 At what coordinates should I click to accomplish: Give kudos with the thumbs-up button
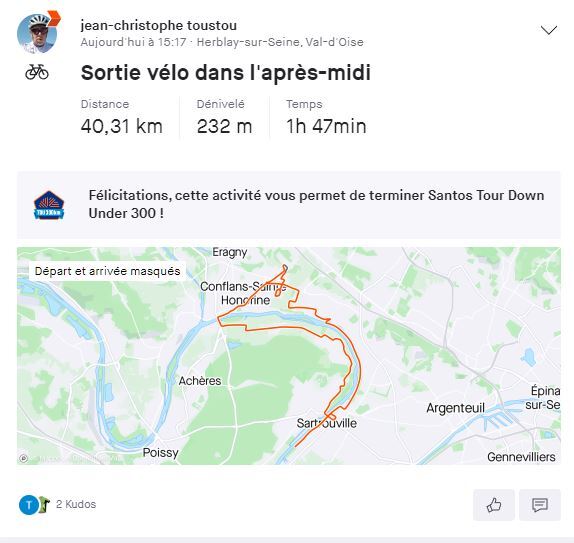point(494,505)
